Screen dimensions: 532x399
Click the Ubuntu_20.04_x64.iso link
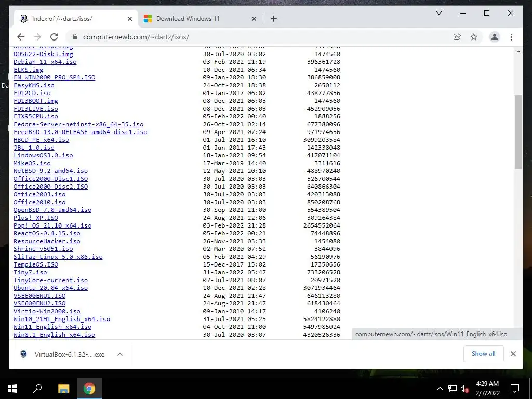(50, 288)
